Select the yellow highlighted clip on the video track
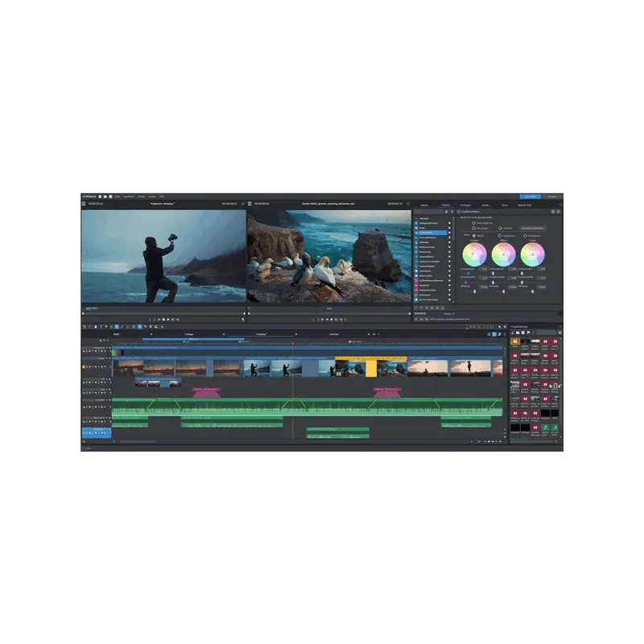 pos(371,367)
